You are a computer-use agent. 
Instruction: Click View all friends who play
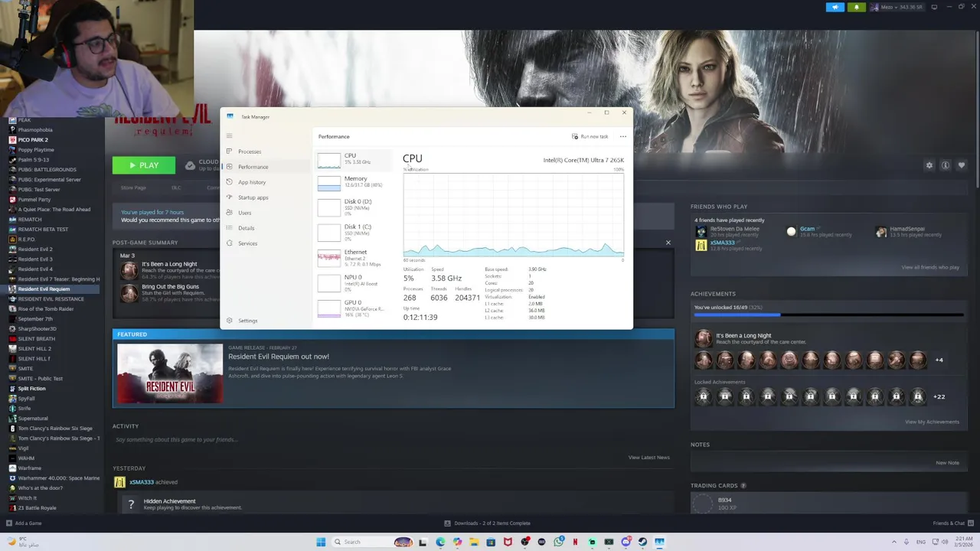[x=930, y=267]
